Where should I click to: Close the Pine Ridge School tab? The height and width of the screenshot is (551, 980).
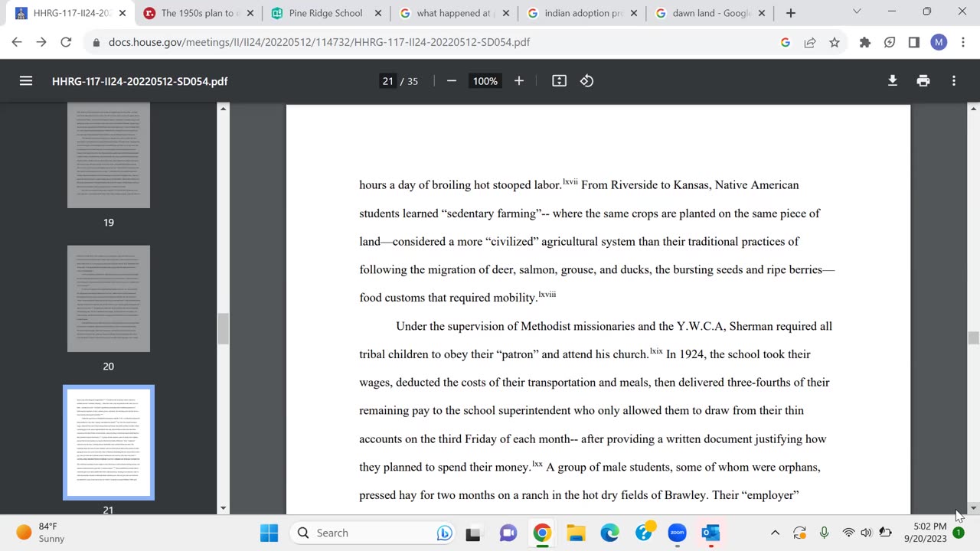coord(378,13)
